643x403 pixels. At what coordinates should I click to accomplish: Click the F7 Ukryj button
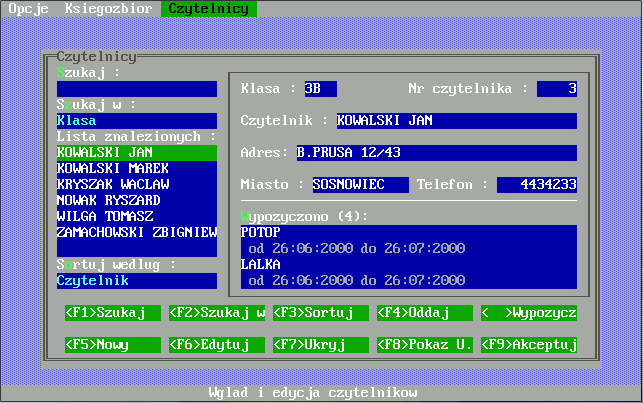tap(320, 345)
